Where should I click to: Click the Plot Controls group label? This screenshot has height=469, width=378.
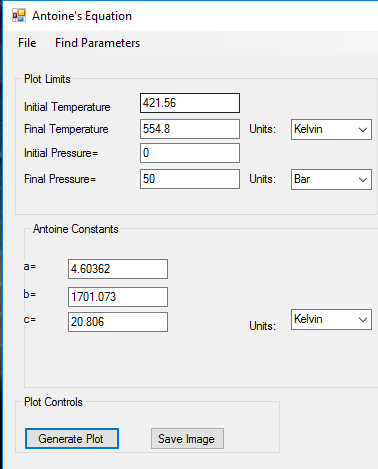point(53,402)
